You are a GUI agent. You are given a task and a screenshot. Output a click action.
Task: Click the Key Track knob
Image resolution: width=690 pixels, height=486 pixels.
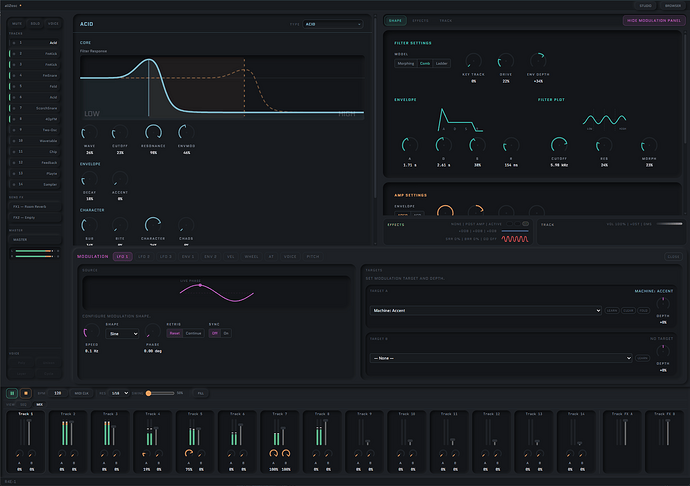point(473,61)
